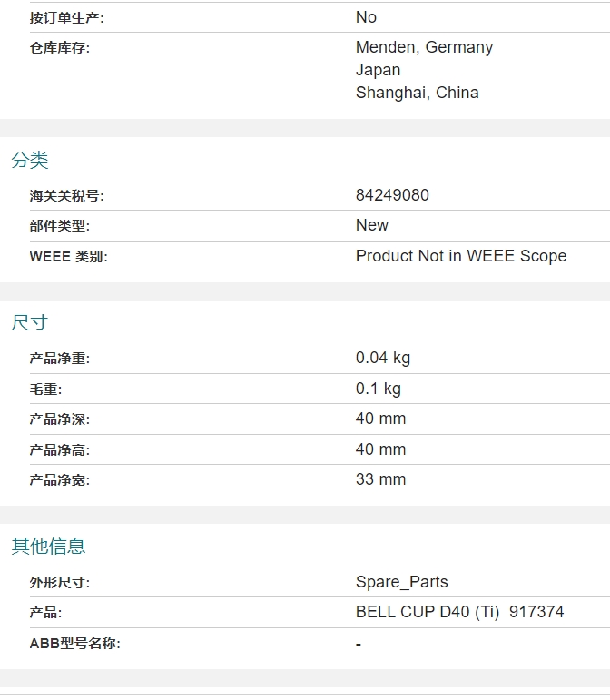Click the Japan warehouse entry
This screenshot has width=610, height=700.
pyautogui.click(x=378, y=70)
